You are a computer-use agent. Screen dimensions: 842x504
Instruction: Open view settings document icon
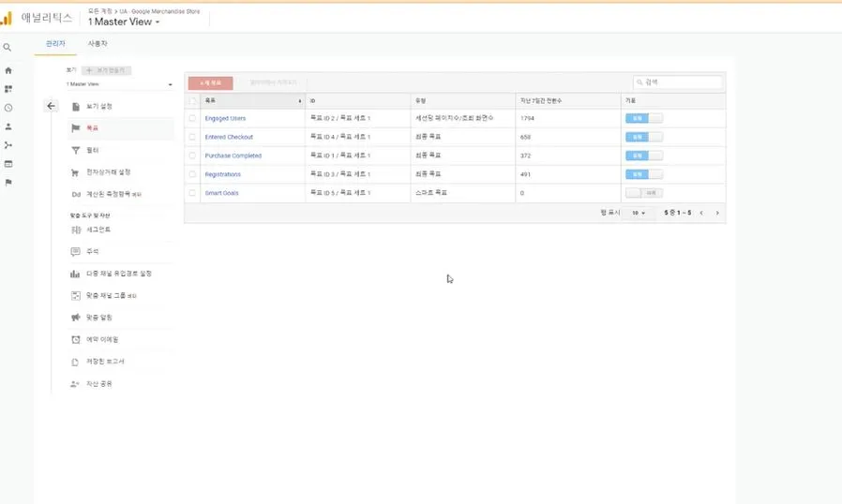tap(76, 107)
